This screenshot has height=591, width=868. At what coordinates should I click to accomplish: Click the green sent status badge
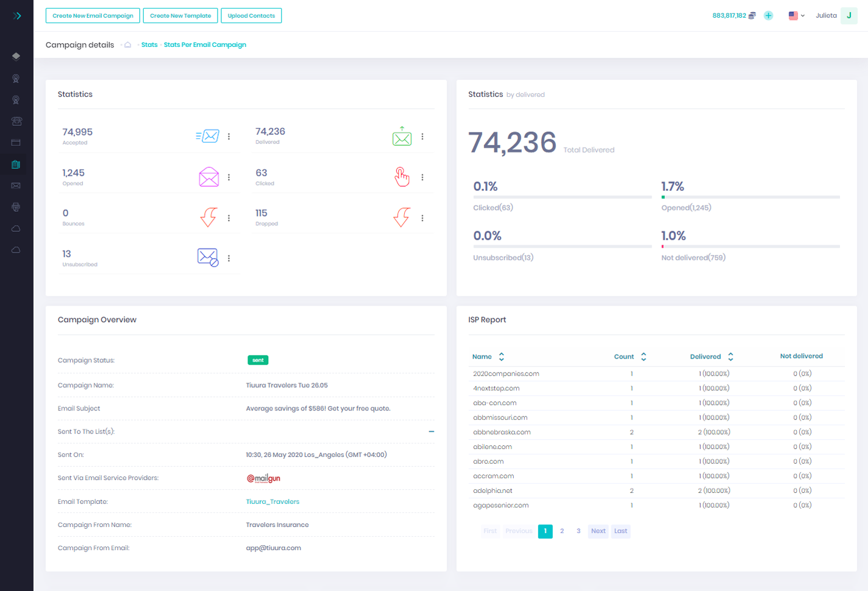[x=258, y=360]
